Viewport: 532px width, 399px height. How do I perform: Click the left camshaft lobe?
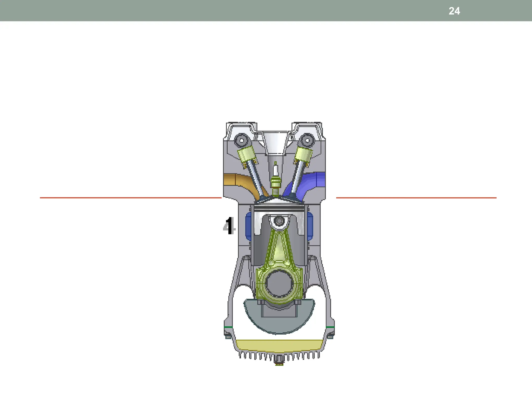[x=242, y=140]
